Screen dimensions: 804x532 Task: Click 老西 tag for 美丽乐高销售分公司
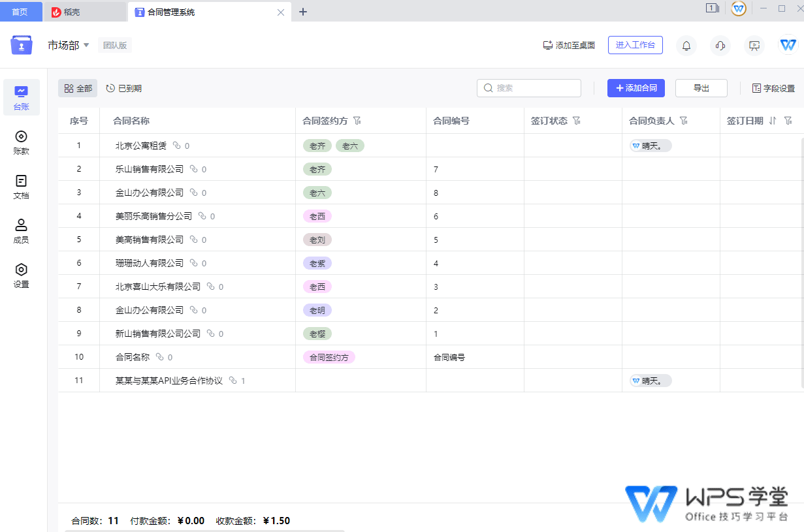click(317, 216)
